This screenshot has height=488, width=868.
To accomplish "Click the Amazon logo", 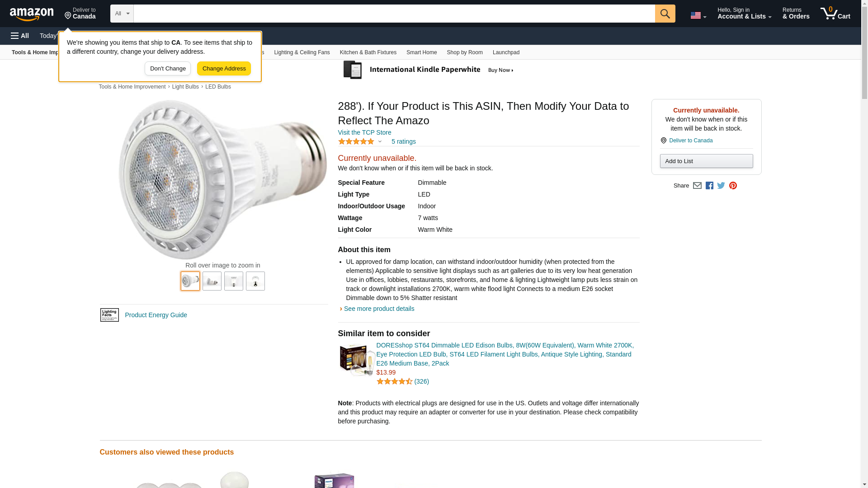I will click(32, 14).
